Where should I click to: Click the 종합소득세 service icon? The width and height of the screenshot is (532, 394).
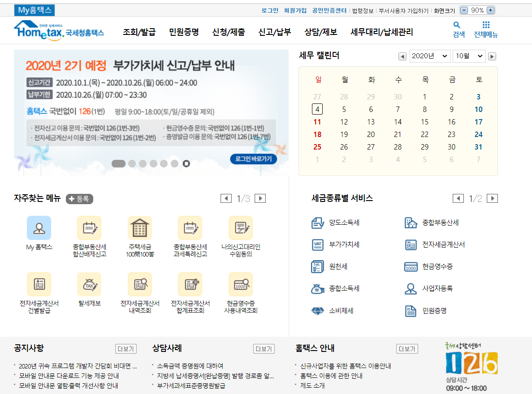point(318,288)
